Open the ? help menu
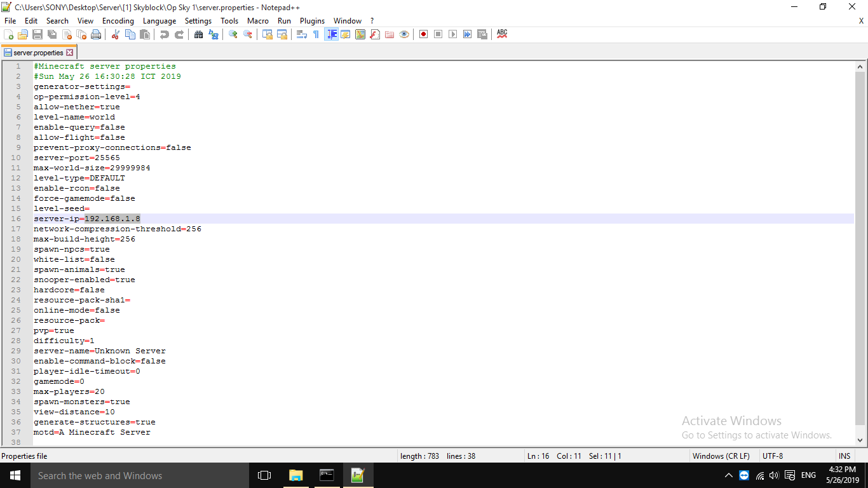Viewport: 868px width, 488px height. [372, 20]
